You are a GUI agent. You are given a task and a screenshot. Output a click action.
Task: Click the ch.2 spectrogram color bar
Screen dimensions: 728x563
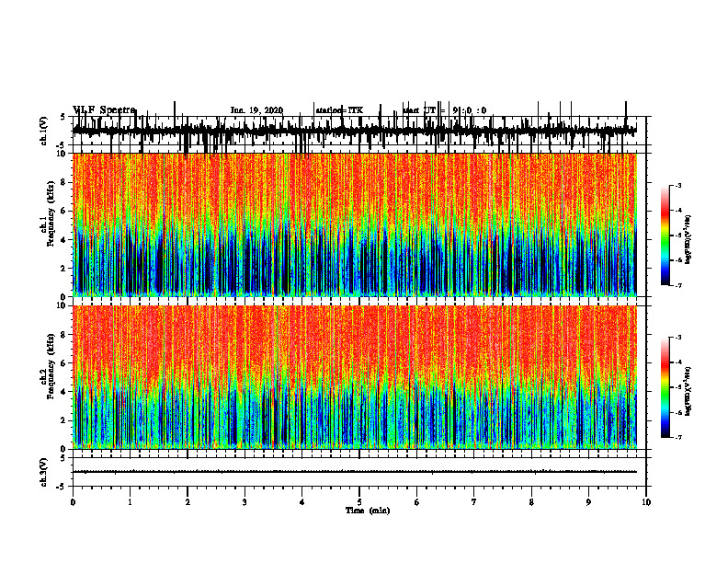click(x=665, y=387)
